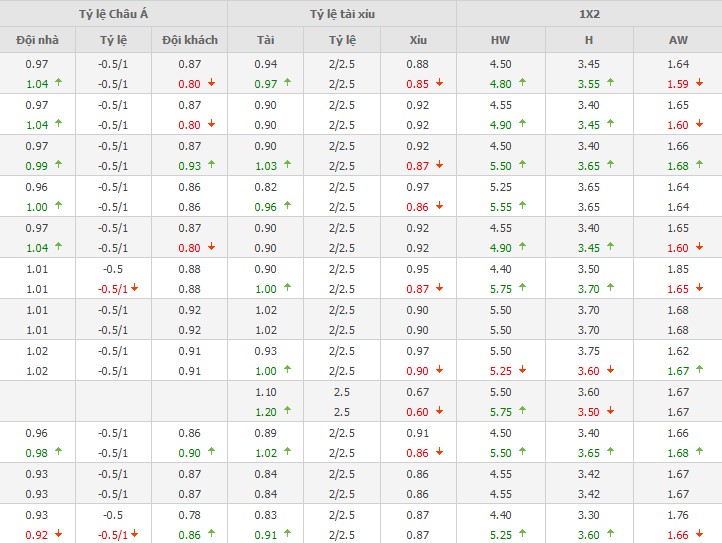Open the 1X2 header section
Viewport: 722px width, 543px height.
[589, 14]
